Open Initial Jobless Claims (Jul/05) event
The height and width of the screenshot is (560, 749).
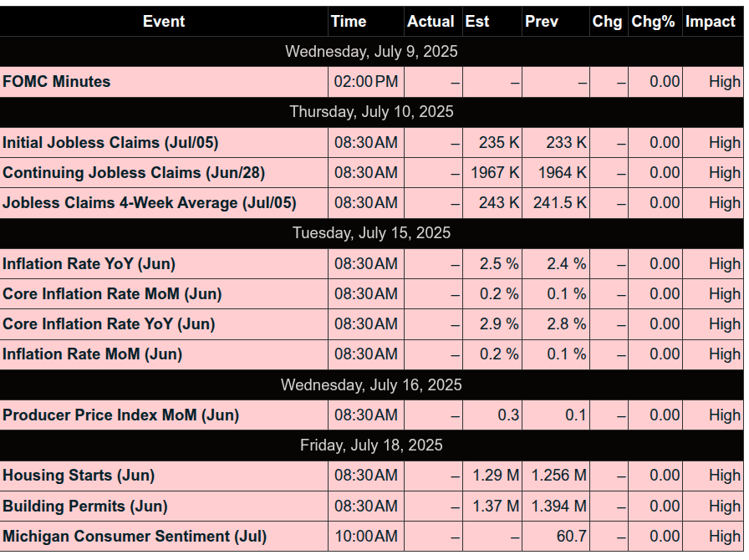[x=110, y=143]
